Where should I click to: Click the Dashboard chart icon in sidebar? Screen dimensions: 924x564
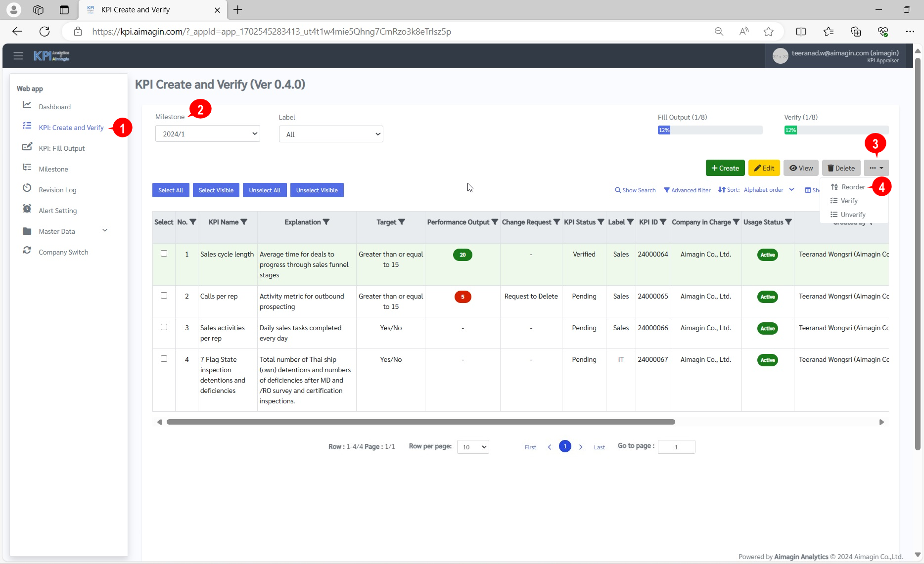27,105
